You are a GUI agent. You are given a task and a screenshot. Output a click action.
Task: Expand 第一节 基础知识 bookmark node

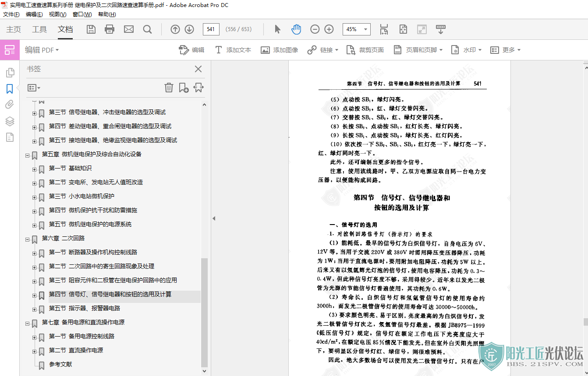34,169
